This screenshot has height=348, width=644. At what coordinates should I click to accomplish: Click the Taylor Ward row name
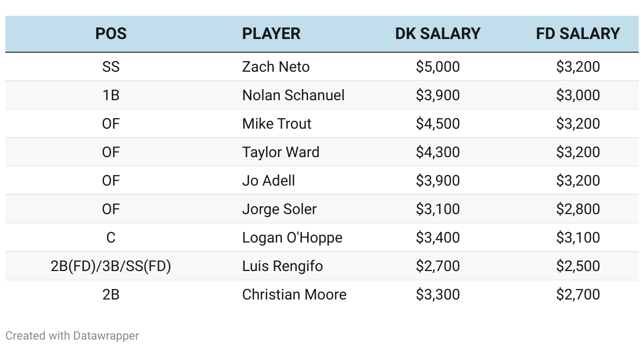(280, 152)
